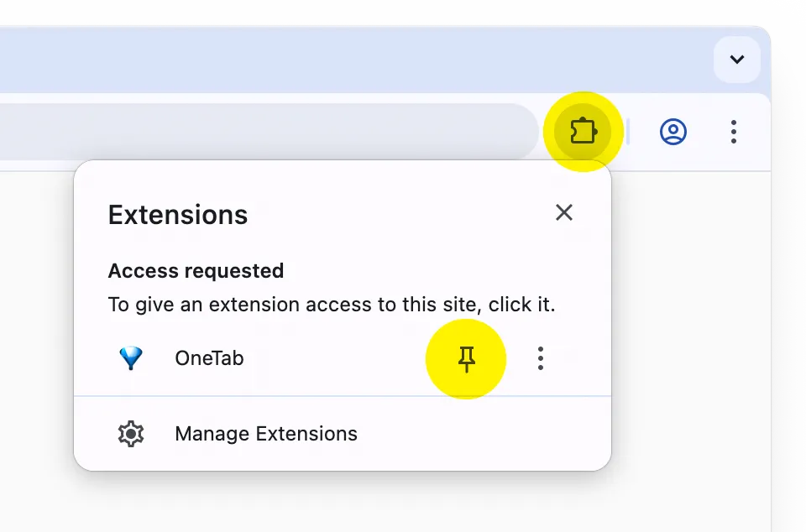The height and width of the screenshot is (532, 806).
Task: Open OneTab's more actions three-dot menu
Action: pos(541,359)
